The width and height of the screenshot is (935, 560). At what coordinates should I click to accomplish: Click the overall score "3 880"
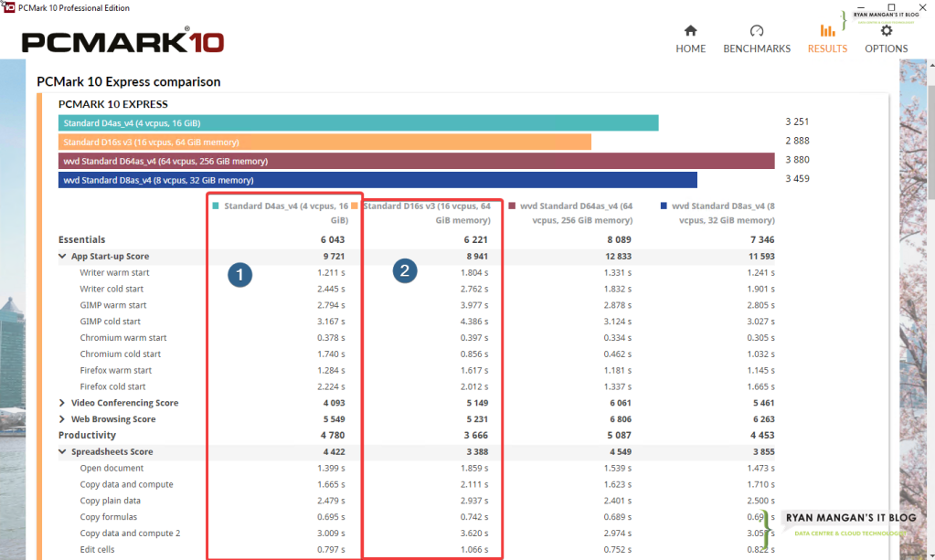pos(797,160)
